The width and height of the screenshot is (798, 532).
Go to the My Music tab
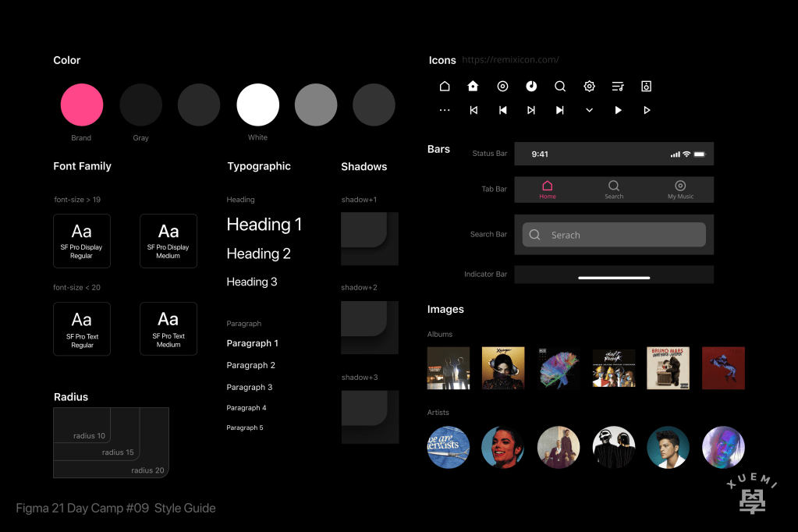point(680,190)
